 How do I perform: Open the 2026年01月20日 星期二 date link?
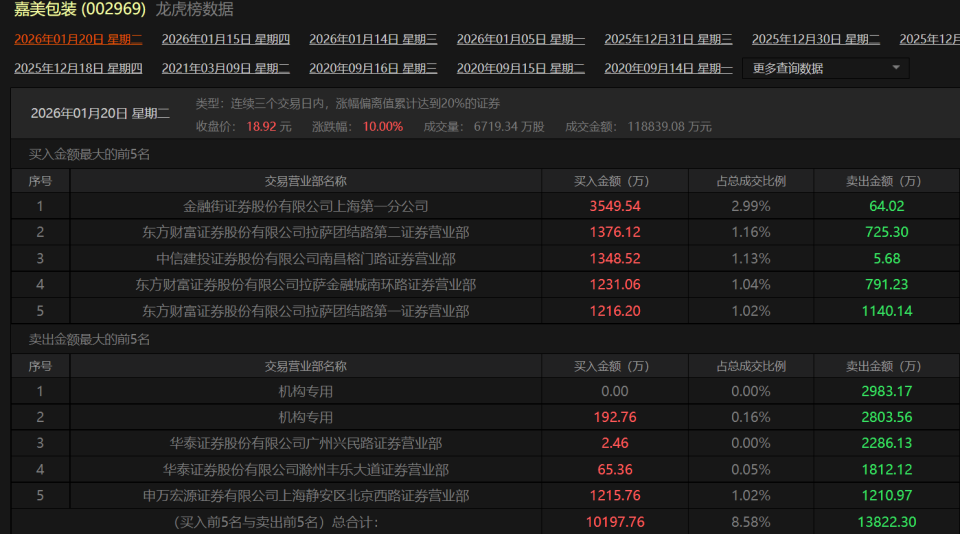point(78,39)
